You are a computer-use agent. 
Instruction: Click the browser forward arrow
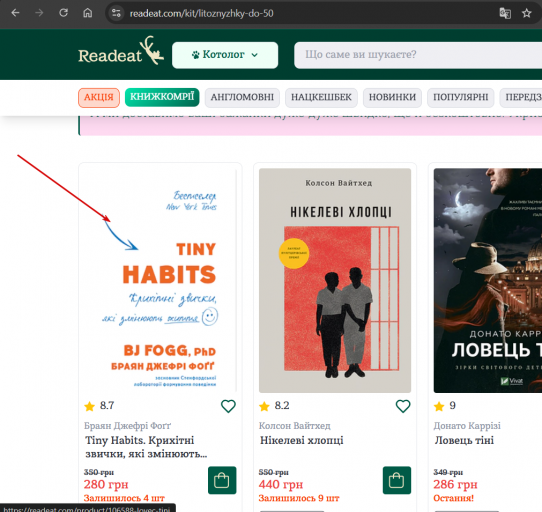click(x=39, y=13)
